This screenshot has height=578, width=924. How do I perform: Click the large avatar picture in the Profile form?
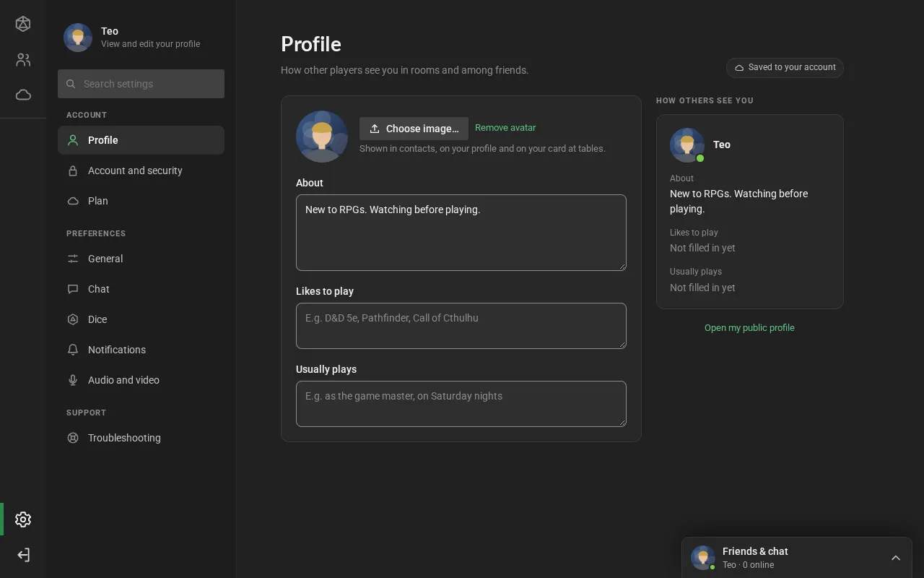tap(322, 137)
